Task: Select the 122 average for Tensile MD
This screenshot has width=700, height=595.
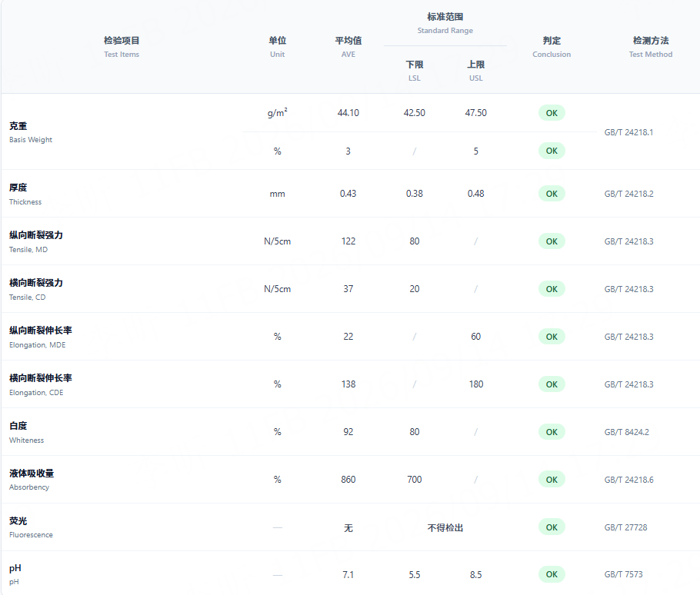Action: click(348, 241)
